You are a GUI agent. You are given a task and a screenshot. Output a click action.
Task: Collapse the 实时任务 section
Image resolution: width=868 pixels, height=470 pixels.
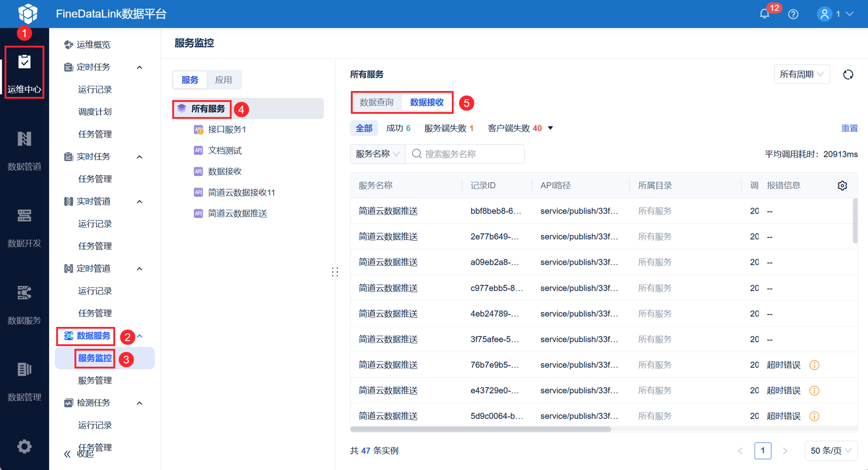click(x=140, y=157)
